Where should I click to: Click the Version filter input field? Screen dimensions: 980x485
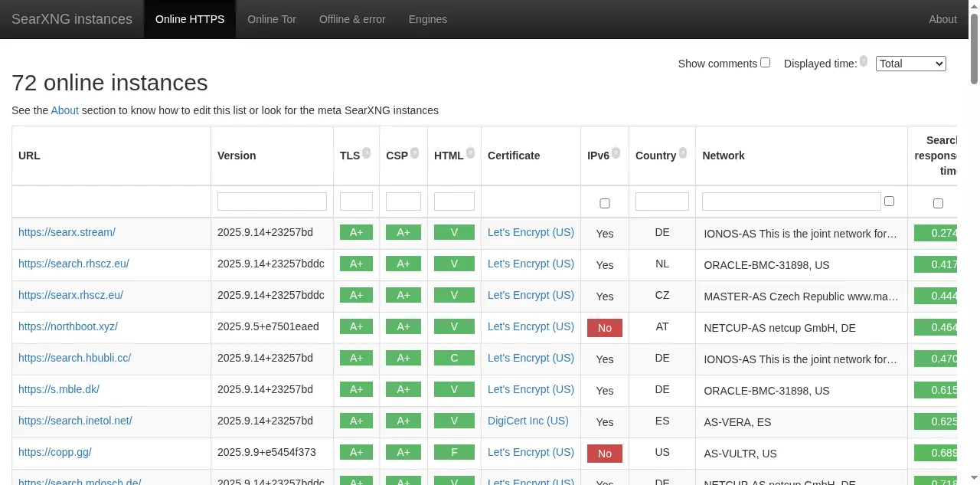point(272,202)
